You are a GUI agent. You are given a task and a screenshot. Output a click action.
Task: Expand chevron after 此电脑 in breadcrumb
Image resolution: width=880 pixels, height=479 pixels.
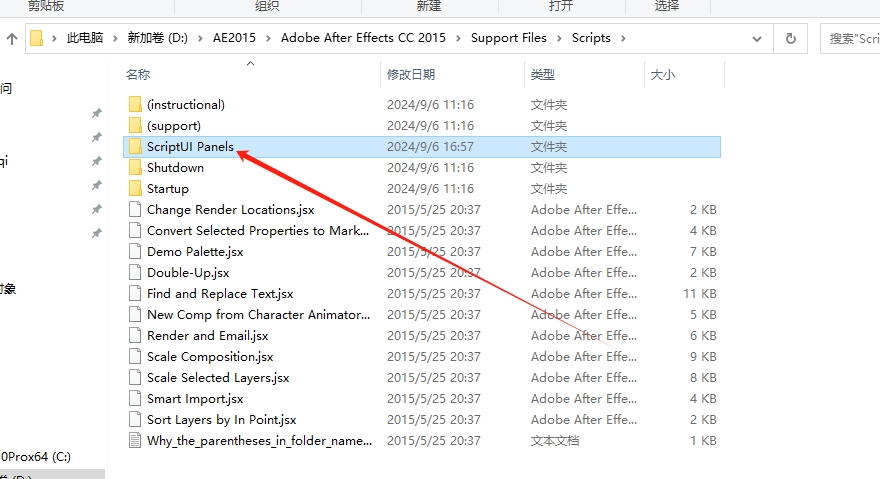(115, 39)
